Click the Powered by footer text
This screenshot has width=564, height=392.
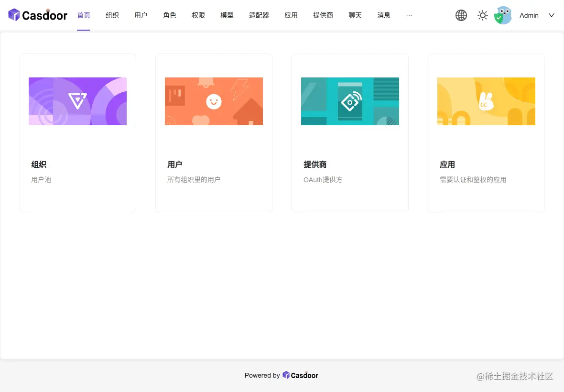coord(262,375)
